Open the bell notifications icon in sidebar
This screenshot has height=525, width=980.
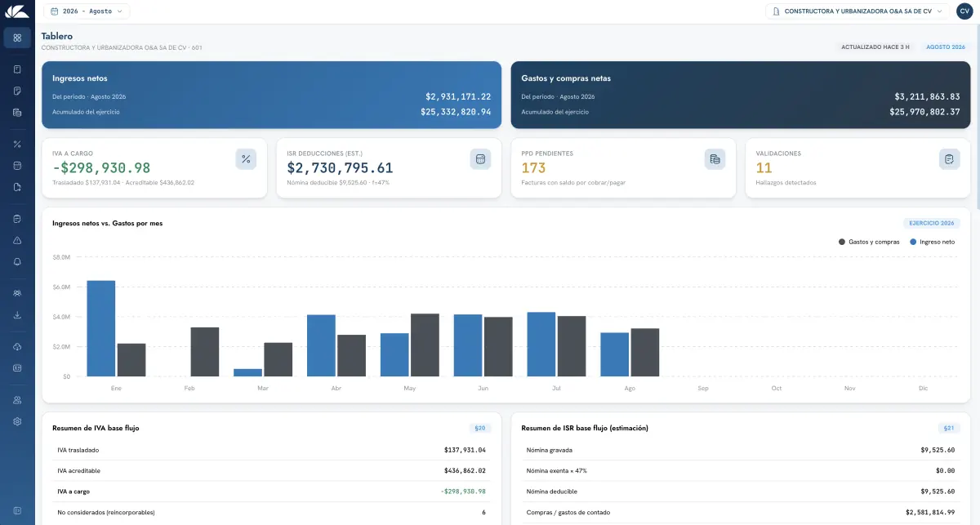click(x=17, y=261)
